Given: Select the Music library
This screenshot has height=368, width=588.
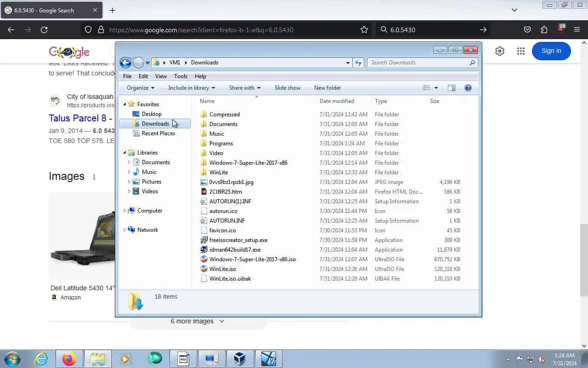Looking at the screenshot, I should [x=149, y=172].
